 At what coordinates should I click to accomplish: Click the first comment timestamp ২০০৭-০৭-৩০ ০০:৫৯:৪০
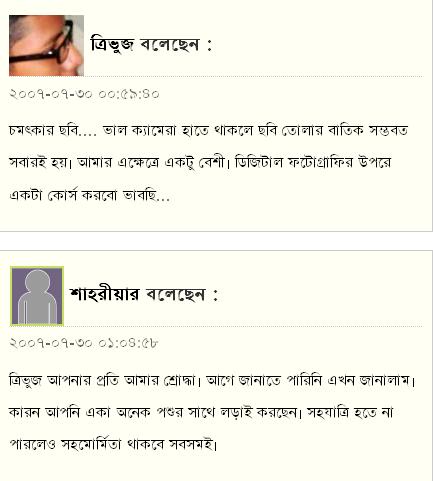[84, 94]
